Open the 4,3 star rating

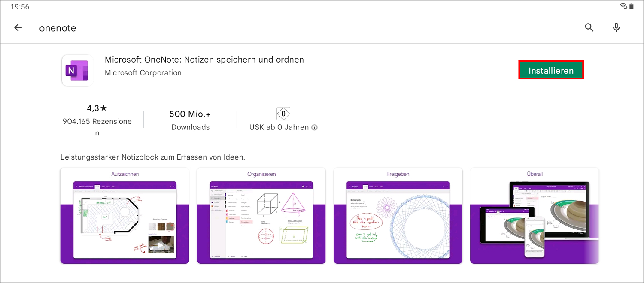coord(97,109)
